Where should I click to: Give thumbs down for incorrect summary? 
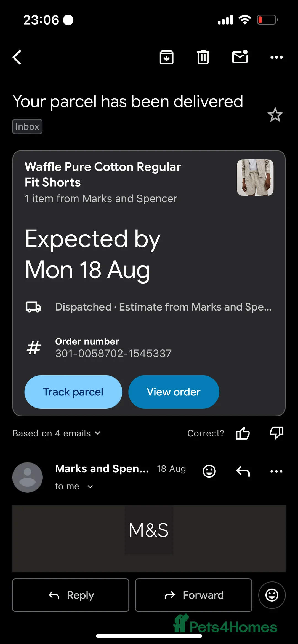(276, 433)
